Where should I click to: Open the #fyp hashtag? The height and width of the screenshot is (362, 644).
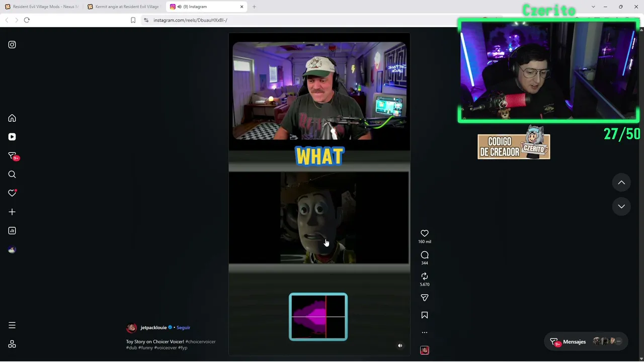pos(183,348)
